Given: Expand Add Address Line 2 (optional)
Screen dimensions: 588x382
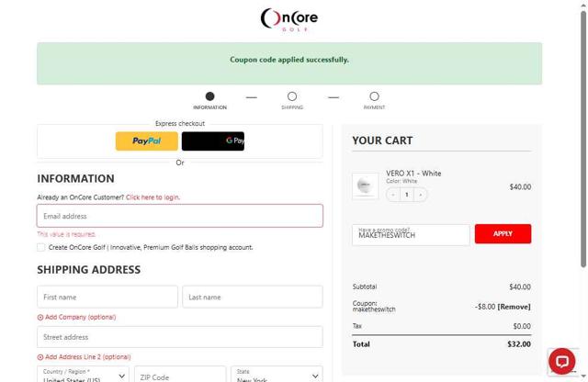Looking at the screenshot, I should point(84,357).
